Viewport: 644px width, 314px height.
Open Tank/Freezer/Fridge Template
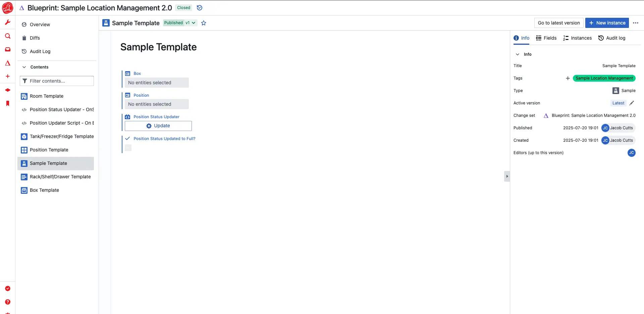click(x=56, y=136)
